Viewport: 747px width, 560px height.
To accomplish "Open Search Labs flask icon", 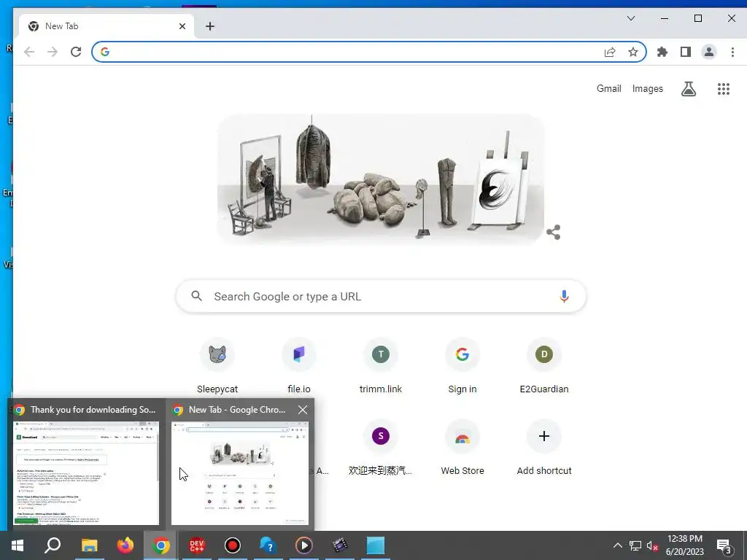I will [689, 88].
